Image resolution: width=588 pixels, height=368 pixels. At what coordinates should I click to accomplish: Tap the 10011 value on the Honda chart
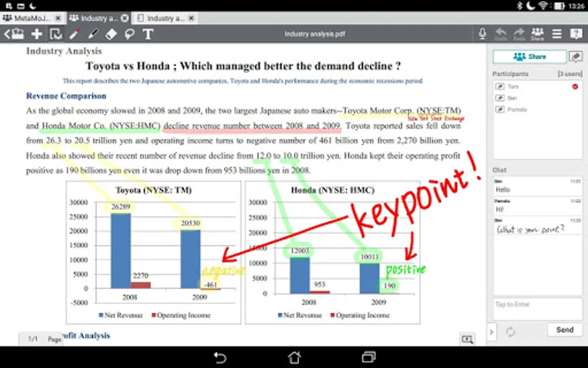pyautogui.click(x=369, y=256)
